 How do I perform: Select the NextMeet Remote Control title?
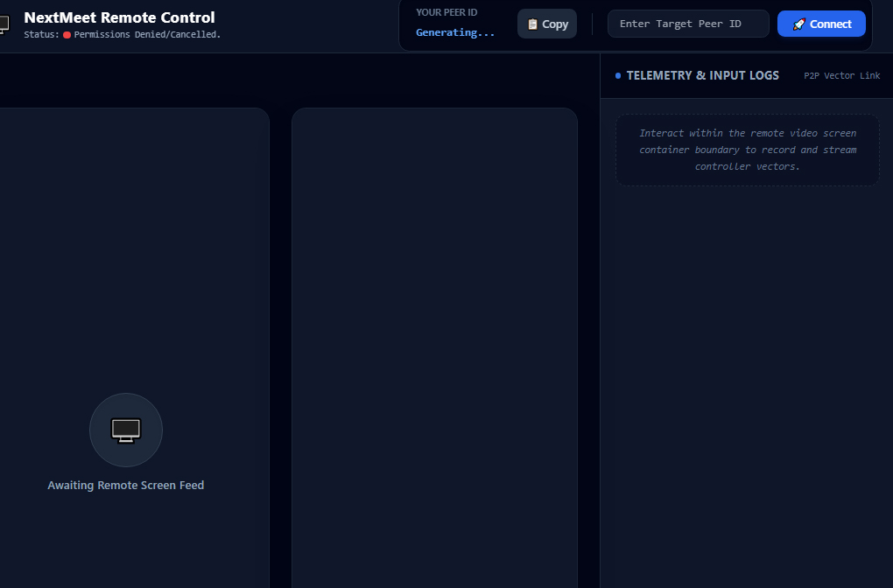(120, 17)
